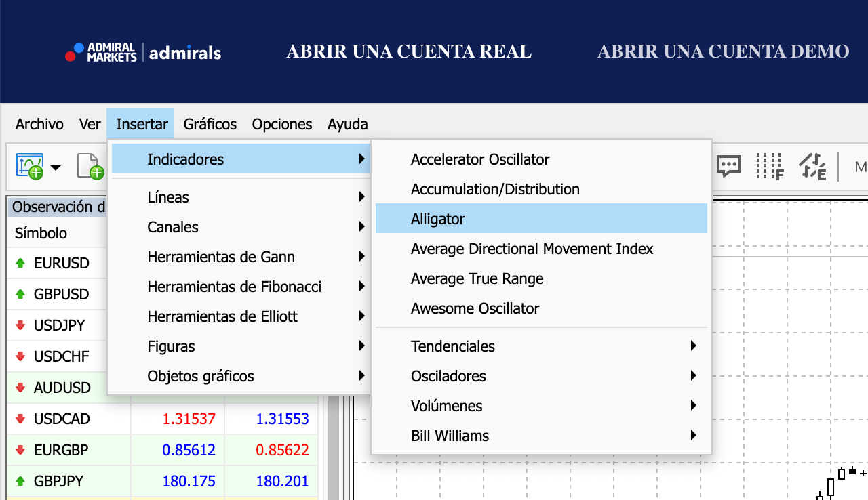Viewport: 868px width, 500px height.
Task: Insert the Awesome Oscillator indicator
Action: 541,308
